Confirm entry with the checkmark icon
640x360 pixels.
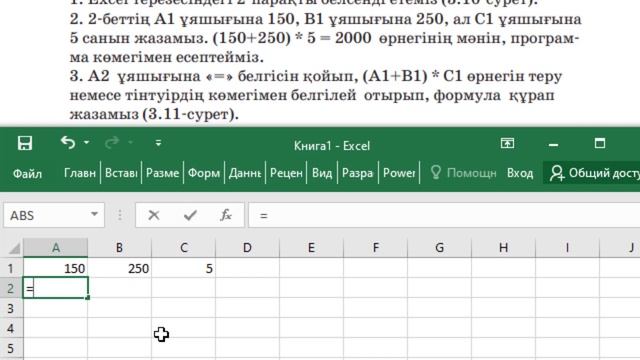coord(190,215)
